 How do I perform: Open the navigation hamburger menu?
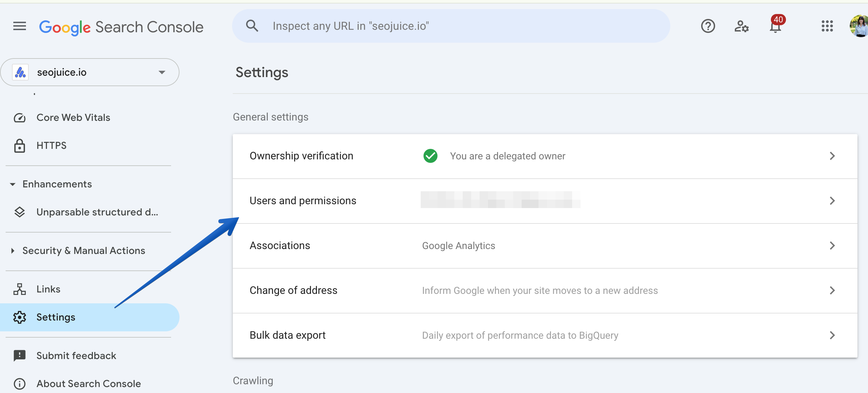tap(19, 26)
